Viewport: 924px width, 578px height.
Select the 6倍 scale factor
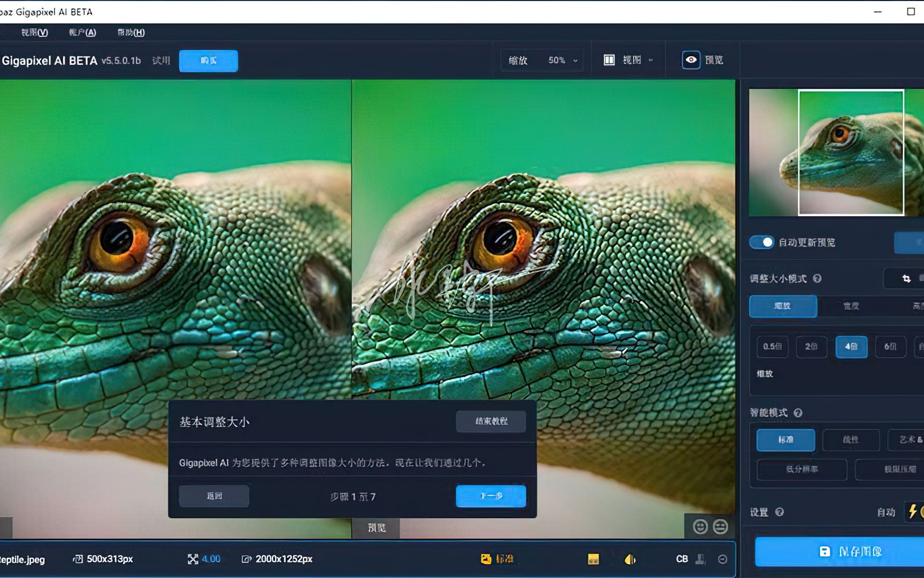tap(890, 347)
